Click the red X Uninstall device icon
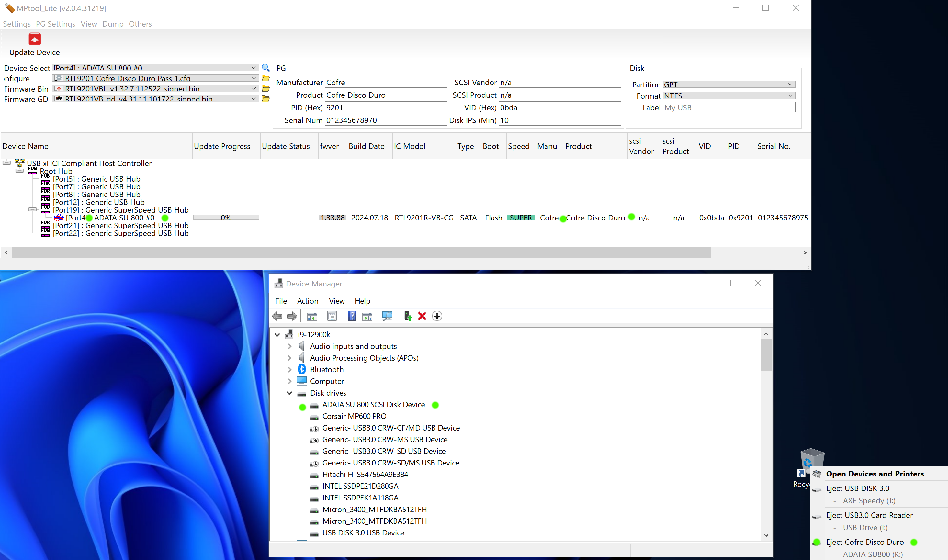This screenshot has height=560, width=948. point(422,316)
